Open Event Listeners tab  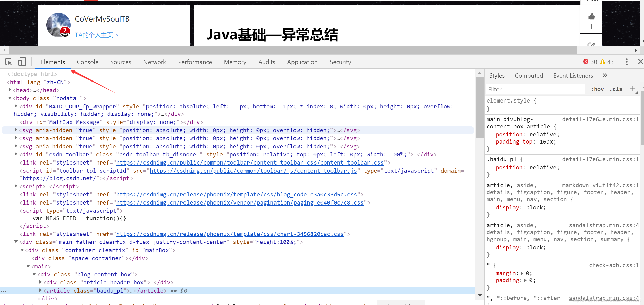573,76
